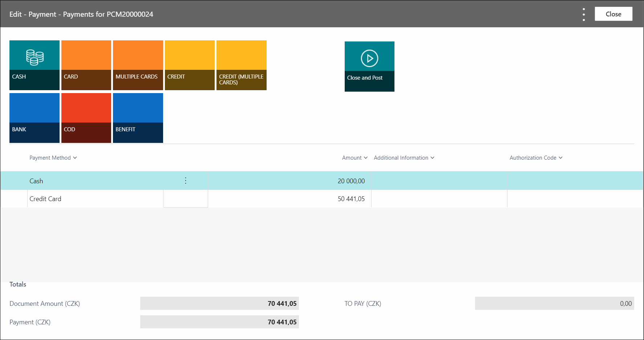Open the more options menu in header
The width and height of the screenshot is (644, 340).
point(584,14)
